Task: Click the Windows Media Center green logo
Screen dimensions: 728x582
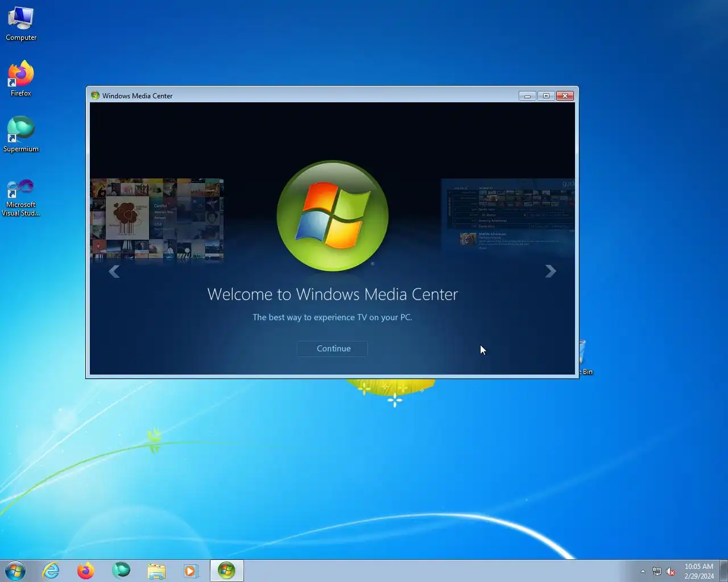Action: pos(333,216)
